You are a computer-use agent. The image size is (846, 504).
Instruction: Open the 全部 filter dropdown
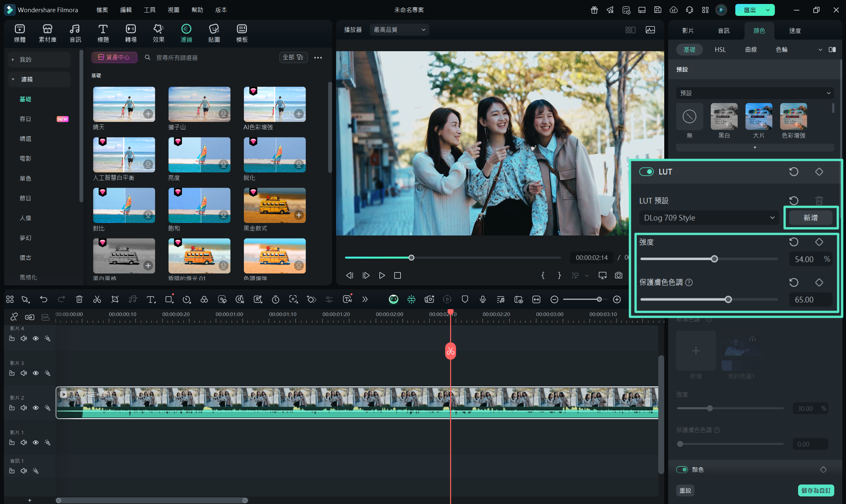tap(293, 57)
